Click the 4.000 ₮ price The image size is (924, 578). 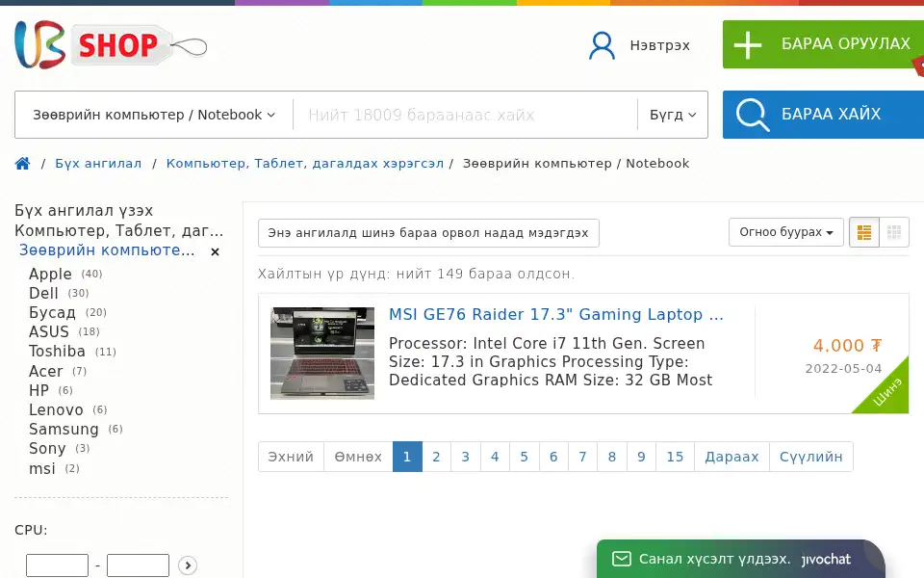click(847, 346)
